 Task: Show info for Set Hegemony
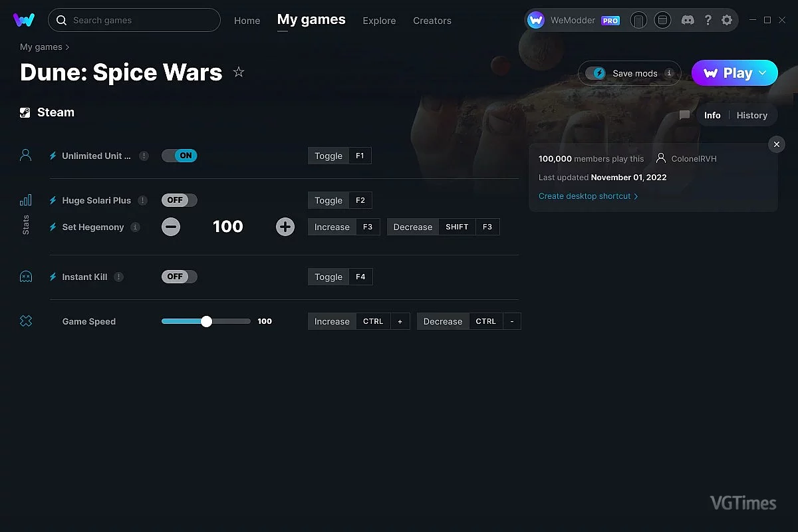[x=135, y=227]
